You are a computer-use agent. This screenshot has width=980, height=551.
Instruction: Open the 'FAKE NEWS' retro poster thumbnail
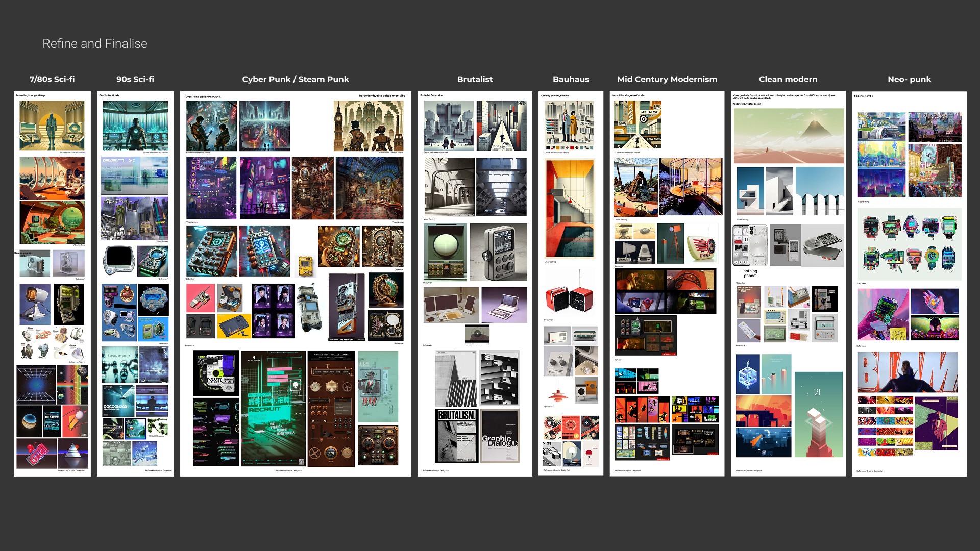637,124
